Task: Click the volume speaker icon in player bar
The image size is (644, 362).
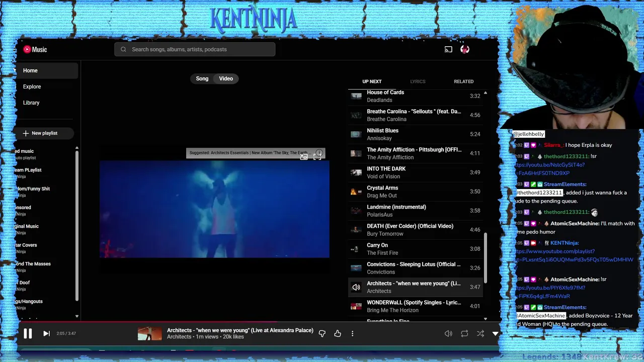Action: click(448, 333)
